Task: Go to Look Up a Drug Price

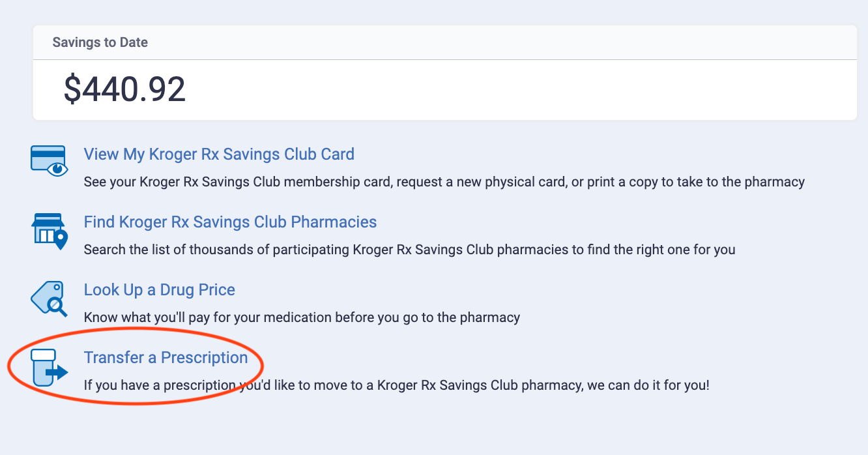Action: coord(159,290)
